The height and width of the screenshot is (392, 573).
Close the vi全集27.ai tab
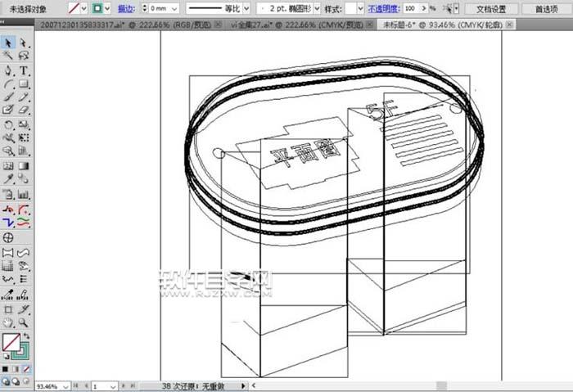pyautogui.click(x=370, y=25)
